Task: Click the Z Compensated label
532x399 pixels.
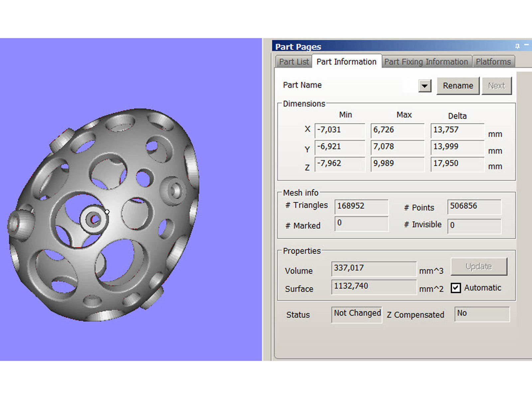Action: click(415, 315)
